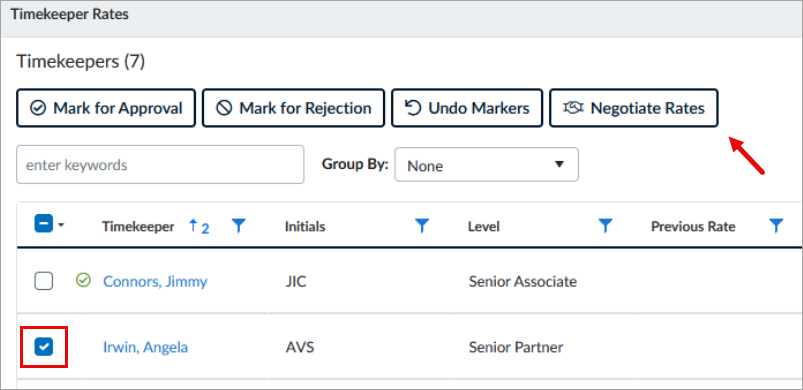This screenshot has width=803, height=390.
Task: Click the Undo Markers button
Action: click(x=467, y=108)
